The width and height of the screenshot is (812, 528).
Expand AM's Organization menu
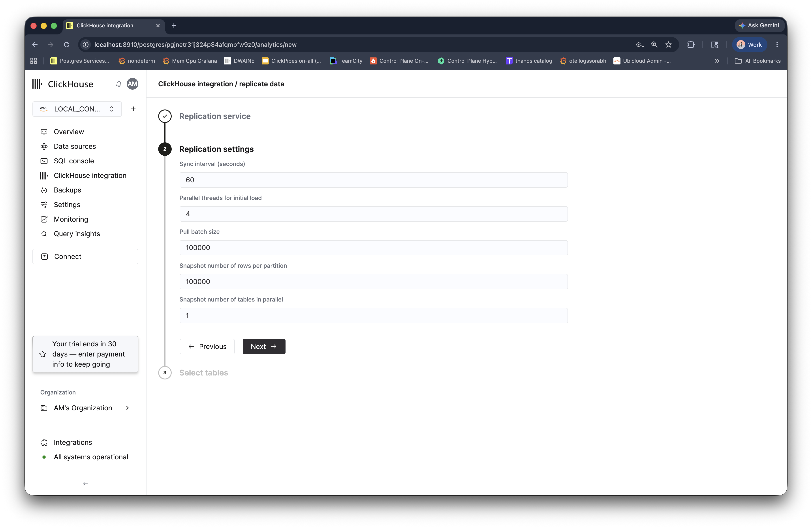click(85, 408)
